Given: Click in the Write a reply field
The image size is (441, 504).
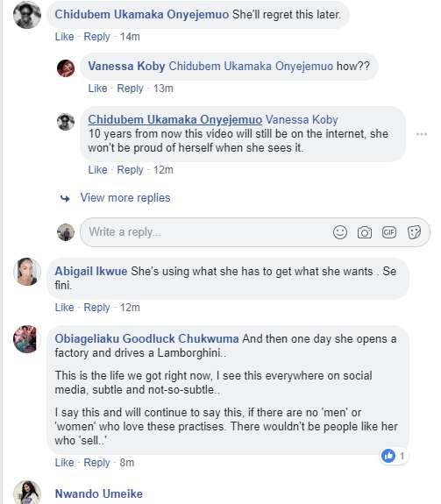Looking at the screenshot, I should (206, 232).
